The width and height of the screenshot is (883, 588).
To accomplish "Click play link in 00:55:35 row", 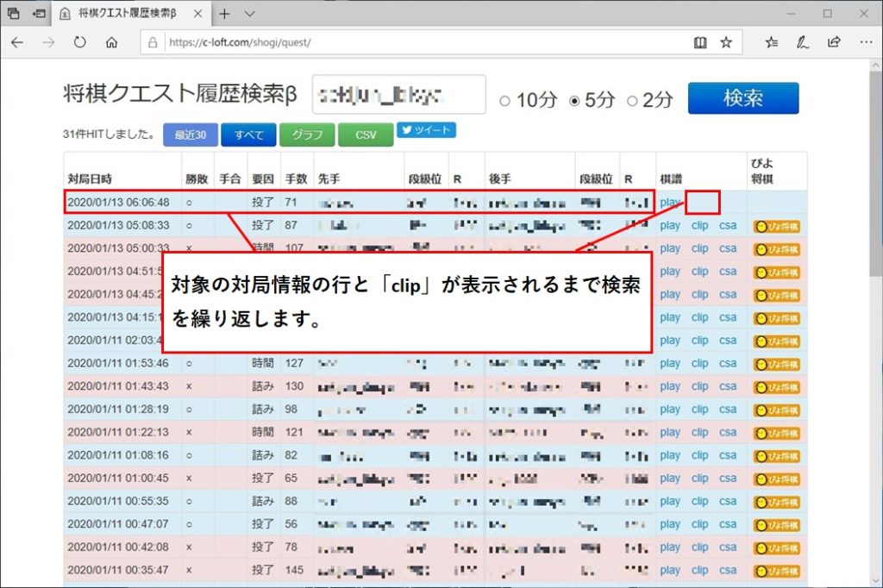I will coord(670,501).
